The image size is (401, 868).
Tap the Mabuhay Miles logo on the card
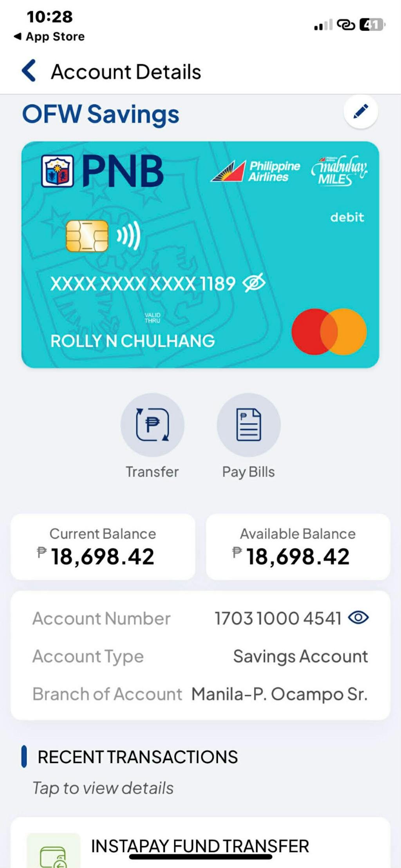(339, 170)
